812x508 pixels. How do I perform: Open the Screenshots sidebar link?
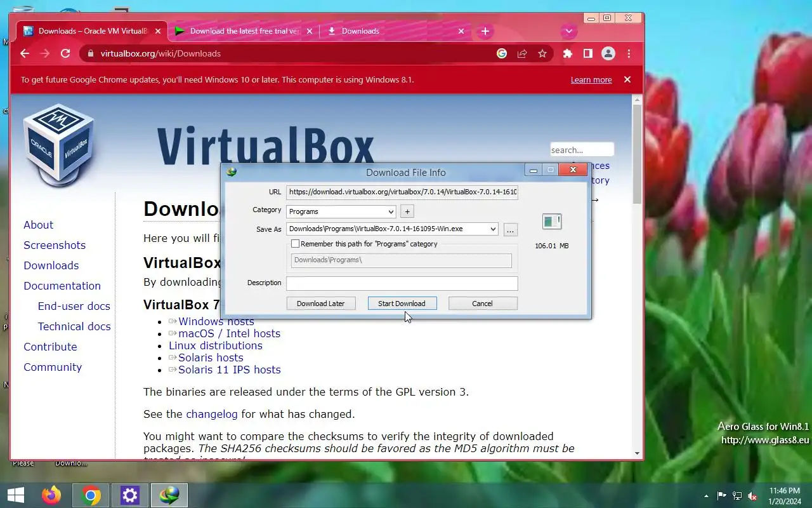pos(55,245)
